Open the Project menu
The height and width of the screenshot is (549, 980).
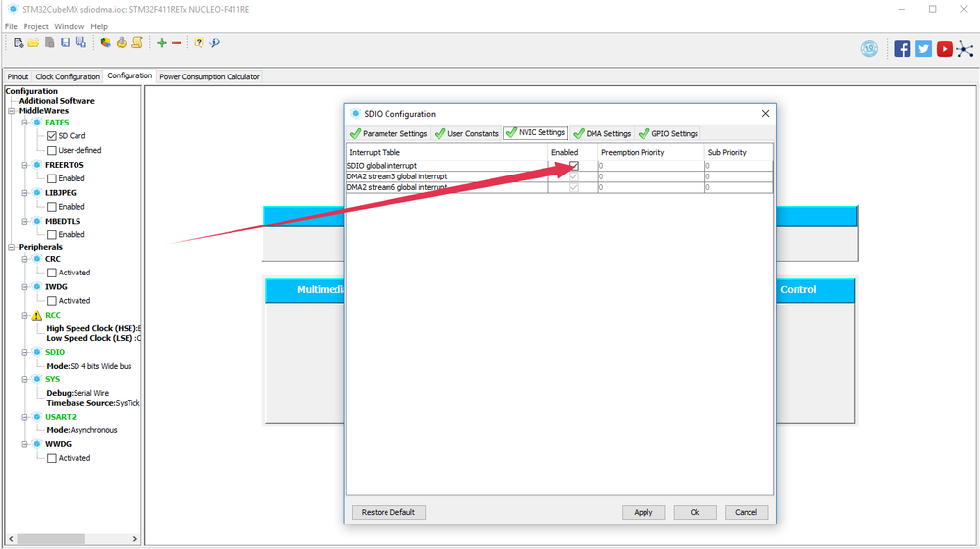35,26
